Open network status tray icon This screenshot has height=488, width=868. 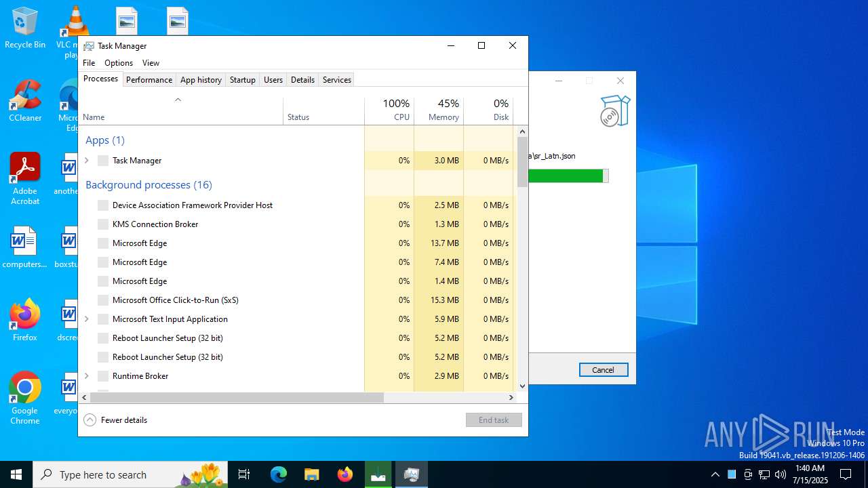764,474
